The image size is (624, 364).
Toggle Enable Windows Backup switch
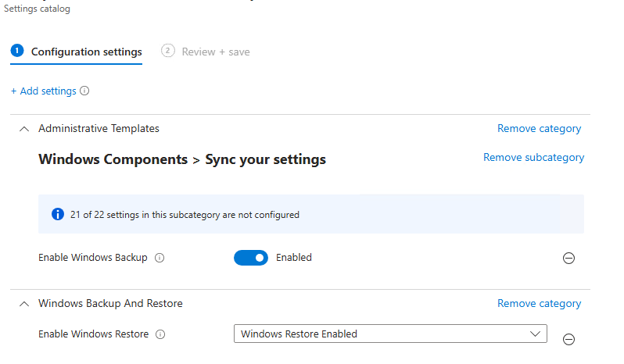(x=251, y=258)
